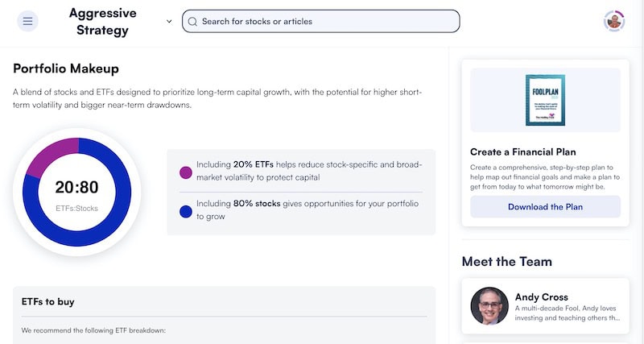Screen dimensions: 644x344
Task: Open the Andy Cross team member name
Action: point(541,296)
